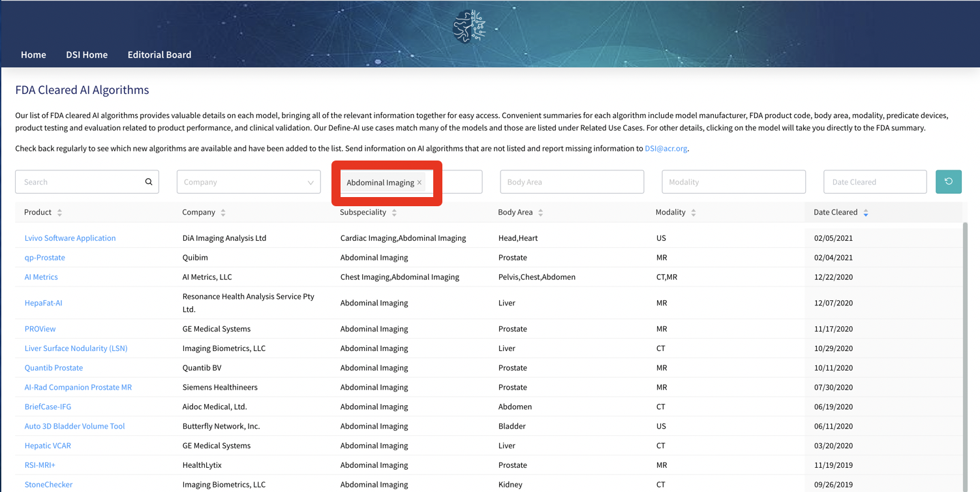Click HealthLytix company cell
Image resolution: width=980 pixels, height=492 pixels.
coord(203,465)
